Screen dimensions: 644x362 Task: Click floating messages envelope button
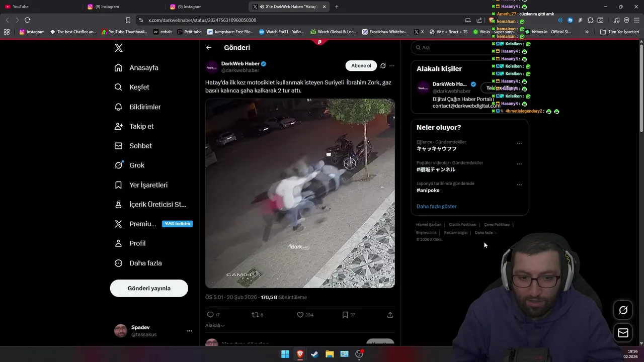click(623, 333)
